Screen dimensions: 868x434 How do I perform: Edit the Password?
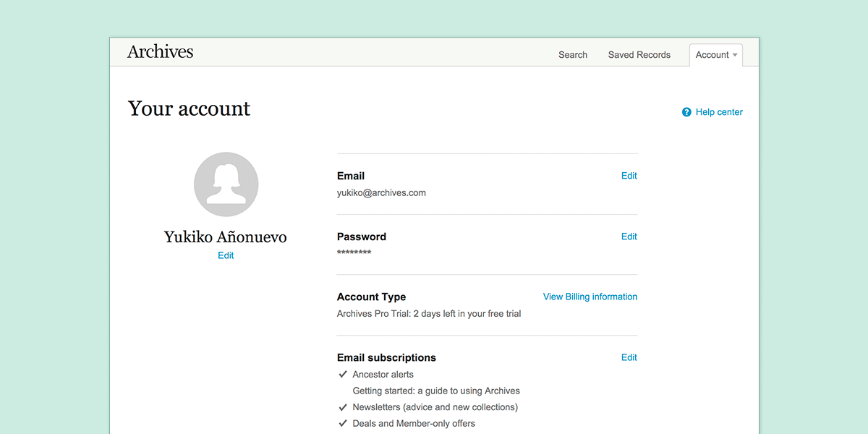coord(629,237)
